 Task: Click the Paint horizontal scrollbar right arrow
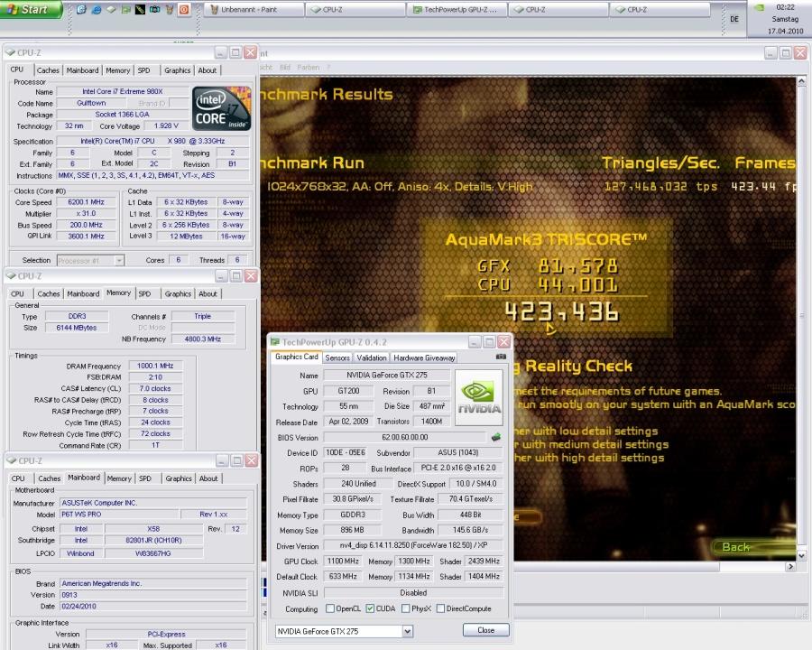[x=790, y=567]
